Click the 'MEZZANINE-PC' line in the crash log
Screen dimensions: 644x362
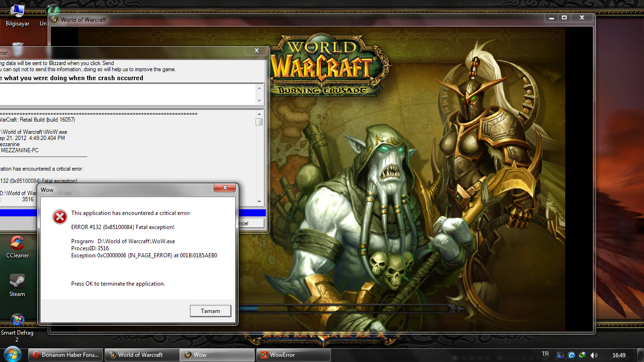pos(19,150)
